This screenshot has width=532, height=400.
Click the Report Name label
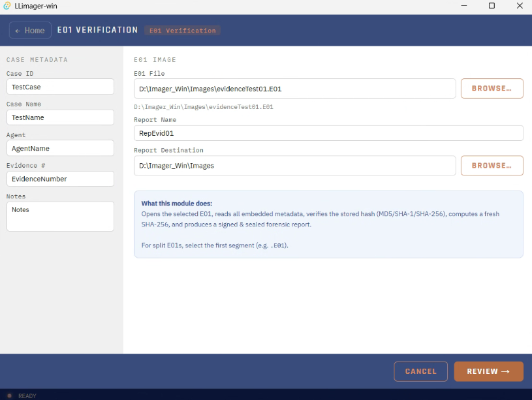click(x=155, y=120)
